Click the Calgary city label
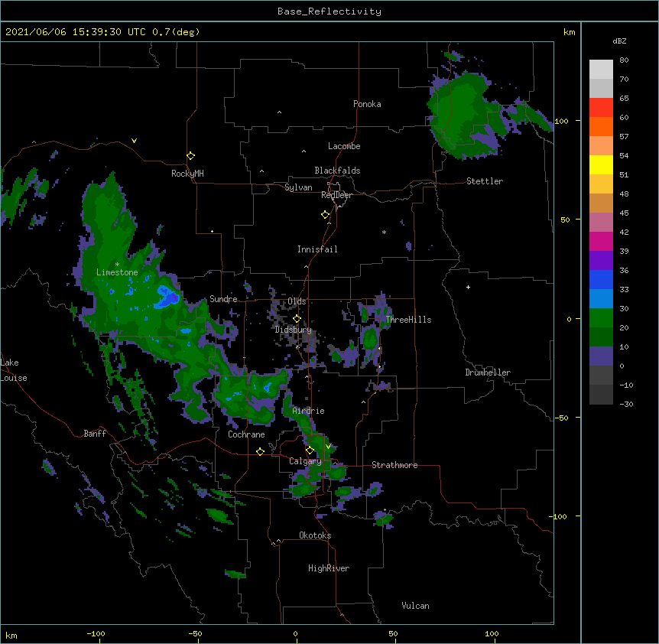 (305, 461)
